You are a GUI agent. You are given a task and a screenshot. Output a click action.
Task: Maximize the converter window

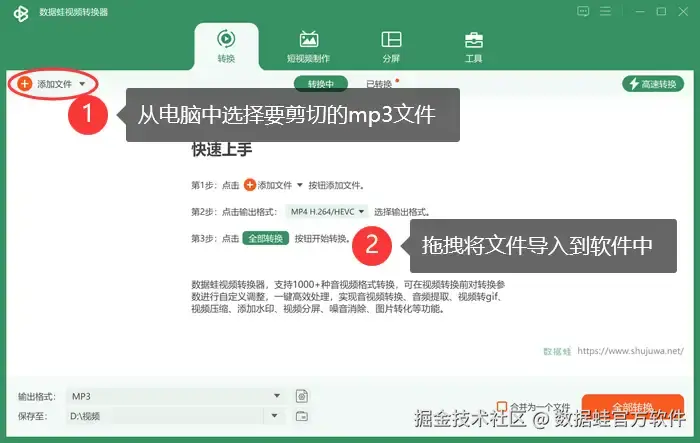point(661,11)
